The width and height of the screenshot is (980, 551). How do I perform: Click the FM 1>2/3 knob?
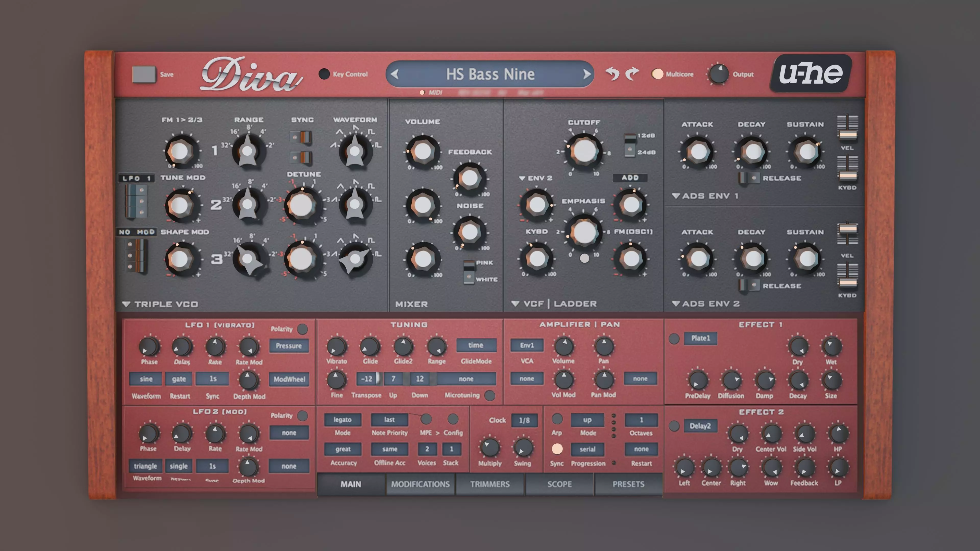point(180,151)
